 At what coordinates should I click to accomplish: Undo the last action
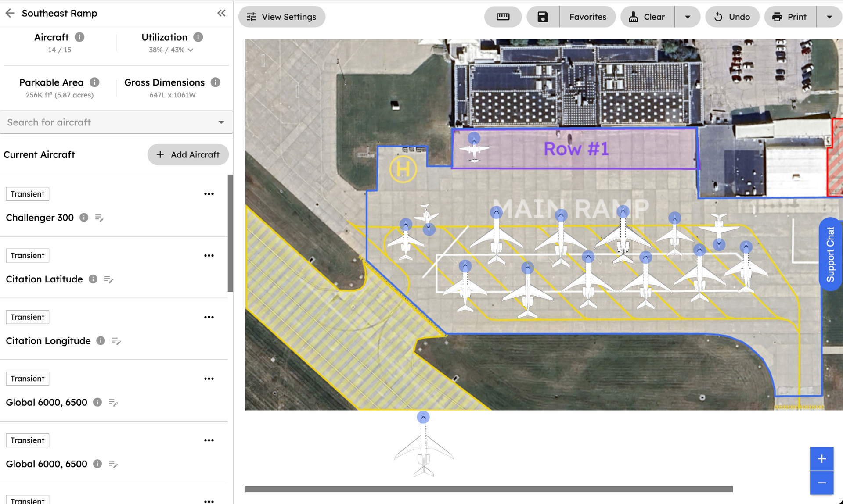pyautogui.click(x=732, y=17)
